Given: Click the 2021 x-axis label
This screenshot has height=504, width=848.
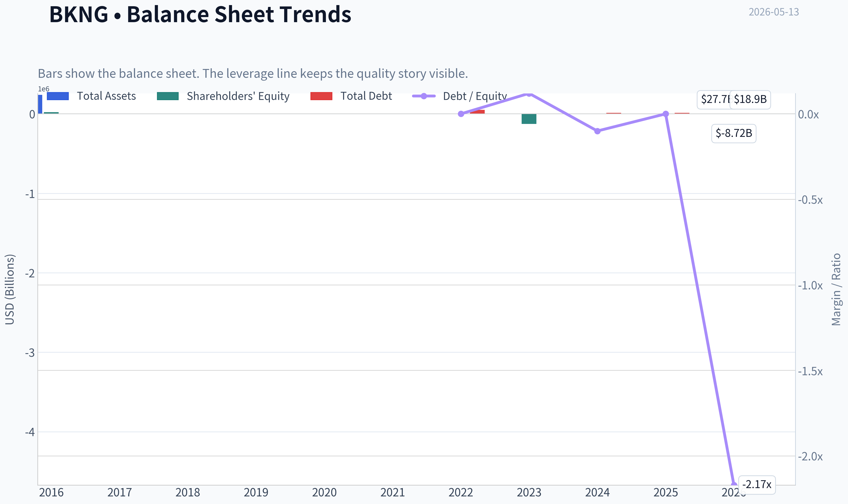Looking at the screenshot, I should coord(393,492).
